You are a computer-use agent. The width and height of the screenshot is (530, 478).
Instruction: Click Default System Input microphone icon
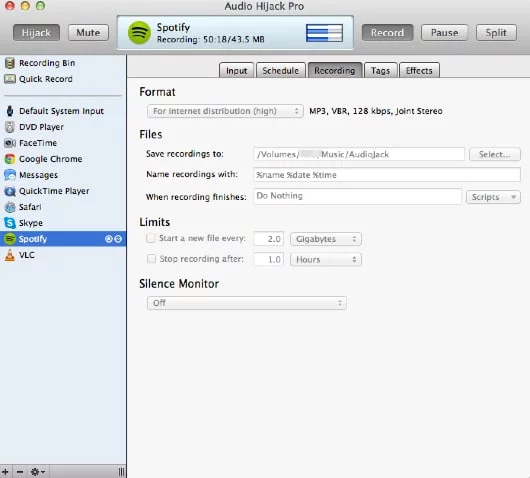10,111
